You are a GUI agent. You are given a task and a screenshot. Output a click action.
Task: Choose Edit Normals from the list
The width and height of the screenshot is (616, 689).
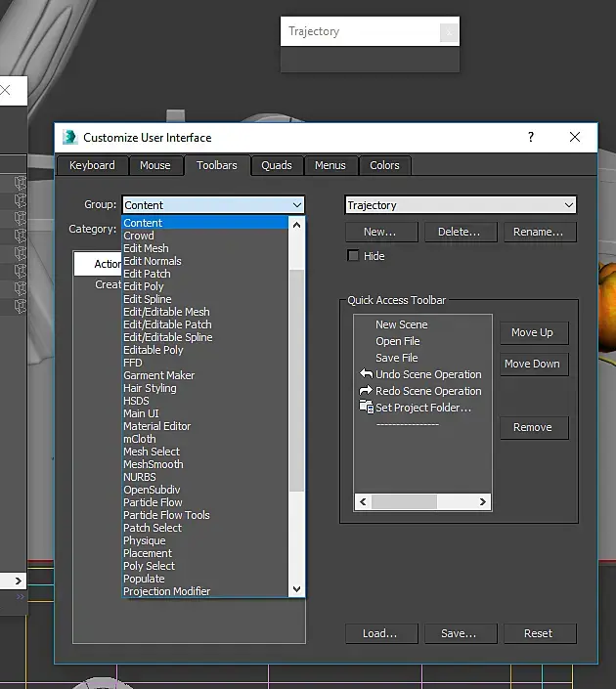tap(205, 261)
